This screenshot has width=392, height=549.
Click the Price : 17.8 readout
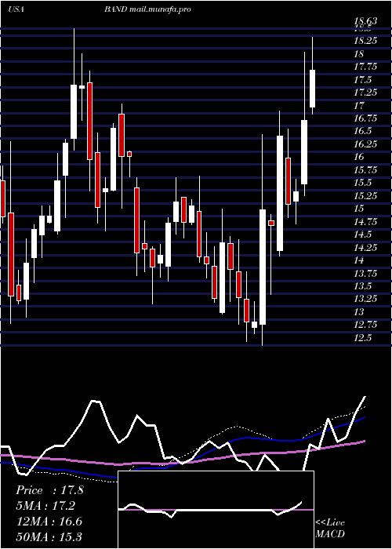click(x=49, y=490)
